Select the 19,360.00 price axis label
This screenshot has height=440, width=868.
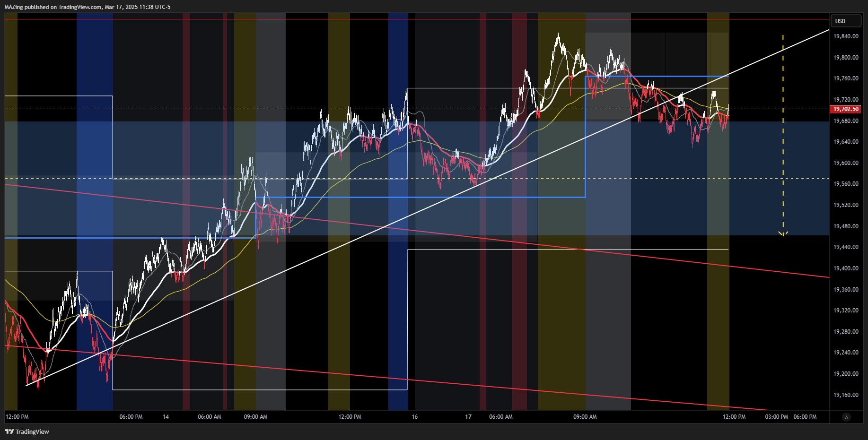coord(846,290)
